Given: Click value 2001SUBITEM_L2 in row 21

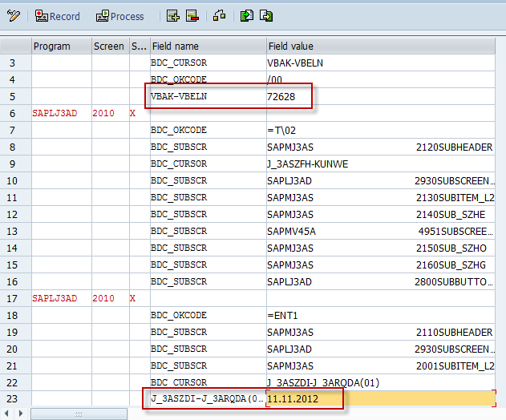Looking at the screenshot, I should tap(455, 365).
